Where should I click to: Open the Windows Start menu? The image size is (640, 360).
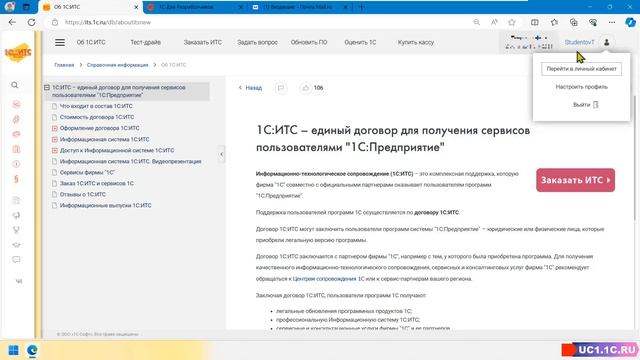[x=13, y=350]
